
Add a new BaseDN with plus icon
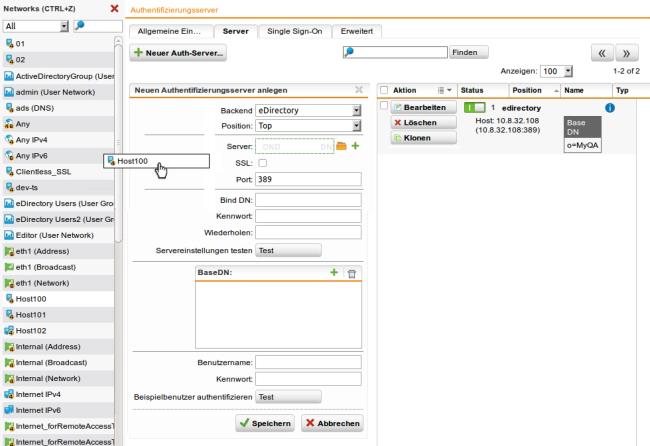335,272
